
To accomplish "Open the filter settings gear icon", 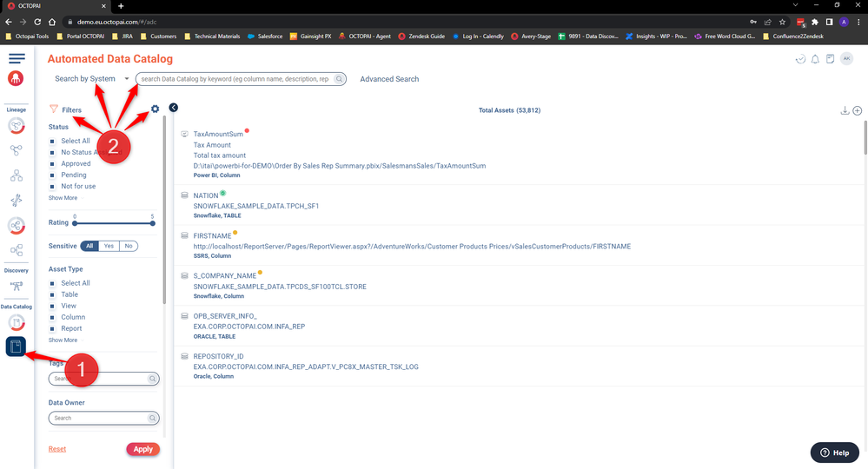I will [x=155, y=109].
